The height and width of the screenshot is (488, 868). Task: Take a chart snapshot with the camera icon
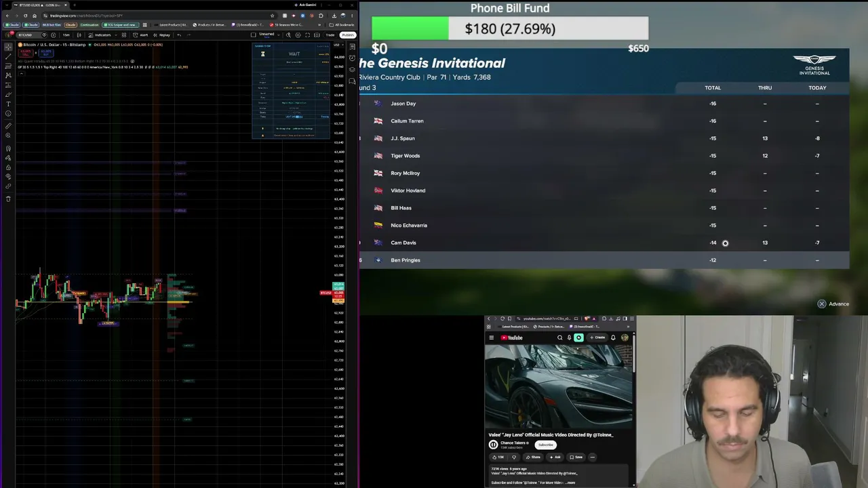coord(317,35)
